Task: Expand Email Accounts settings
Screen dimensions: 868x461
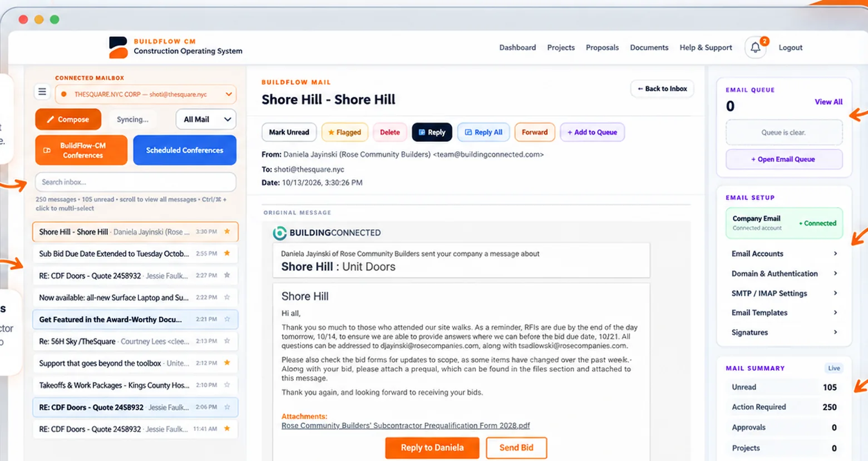Action: point(783,253)
